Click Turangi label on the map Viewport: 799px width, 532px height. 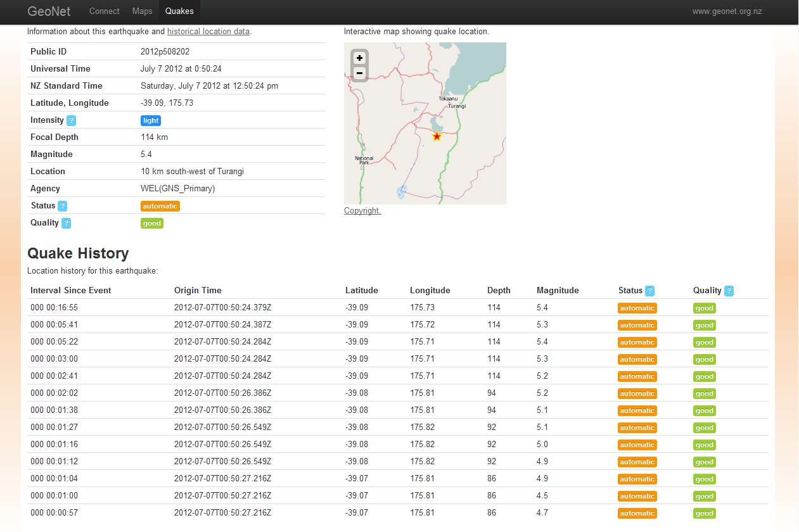tap(456, 106)
